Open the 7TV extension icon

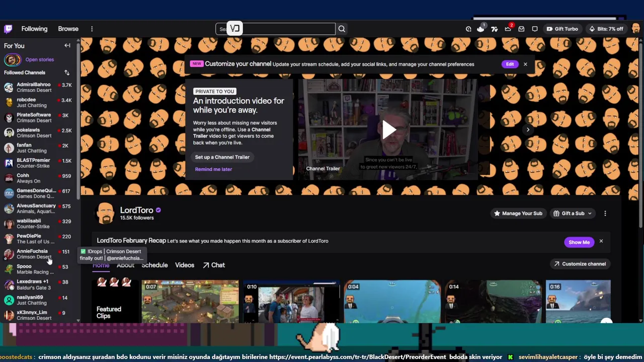(495, 29)
